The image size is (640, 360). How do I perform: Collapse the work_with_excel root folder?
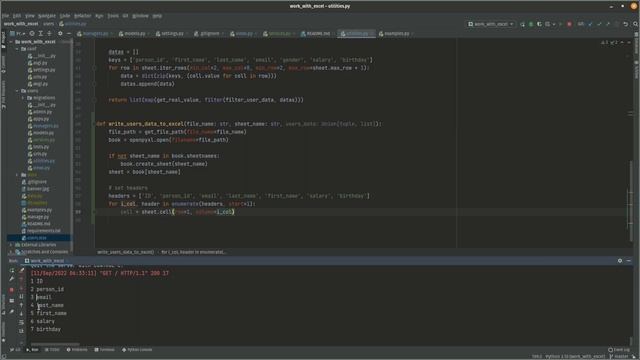click(x=11, y=42)
